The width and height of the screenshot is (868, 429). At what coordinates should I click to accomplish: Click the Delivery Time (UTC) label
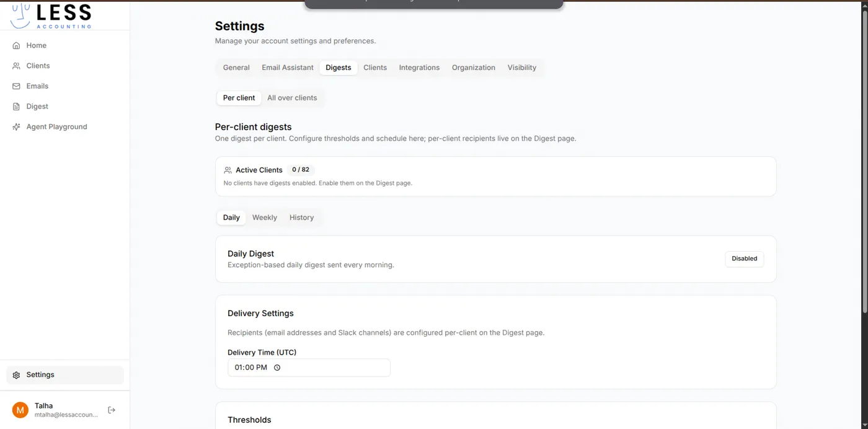(x=262, y=352)
